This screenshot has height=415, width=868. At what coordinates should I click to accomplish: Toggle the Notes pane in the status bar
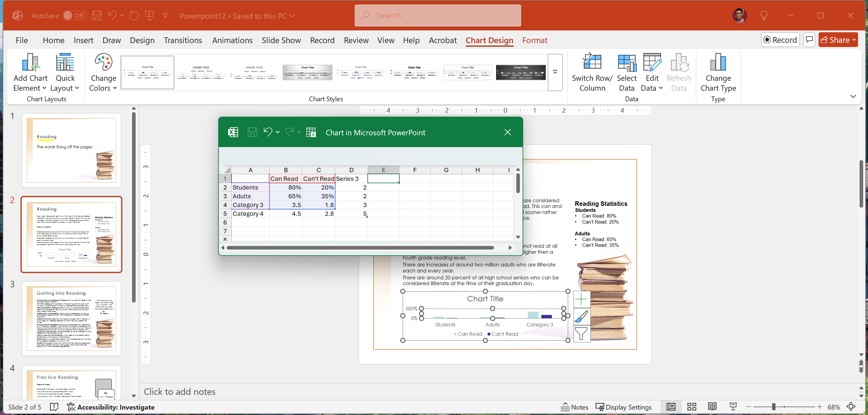point(574,407)
